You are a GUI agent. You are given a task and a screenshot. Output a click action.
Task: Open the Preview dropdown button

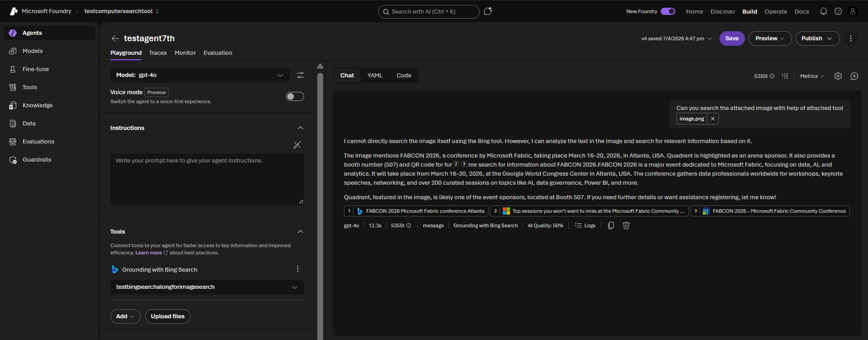pos(770,38)
